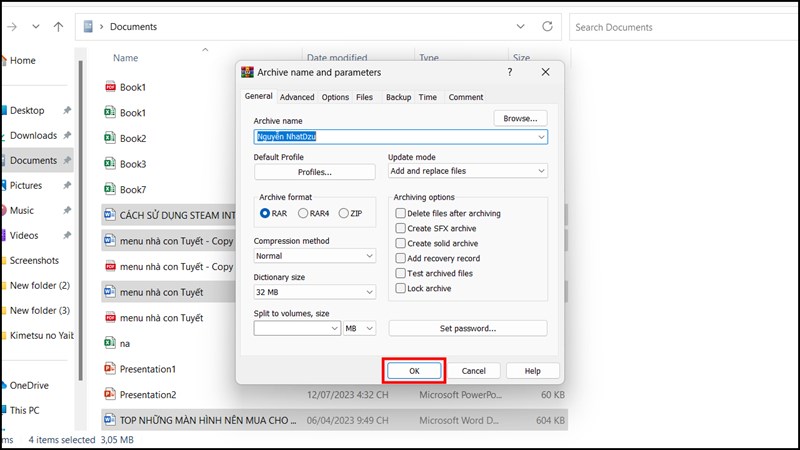Open Kimetsu no Yaiba folder in sidebar
Screen dimensions: 800x450
pos(42,335)
